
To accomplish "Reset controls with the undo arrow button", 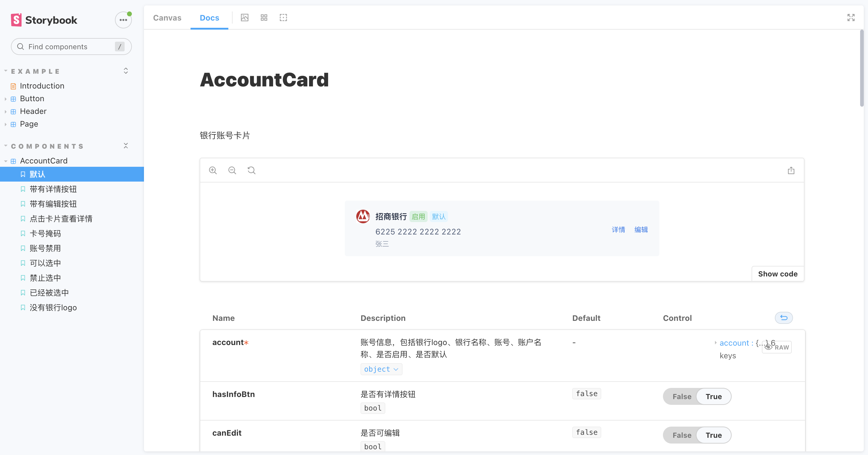I will (784, 318).
